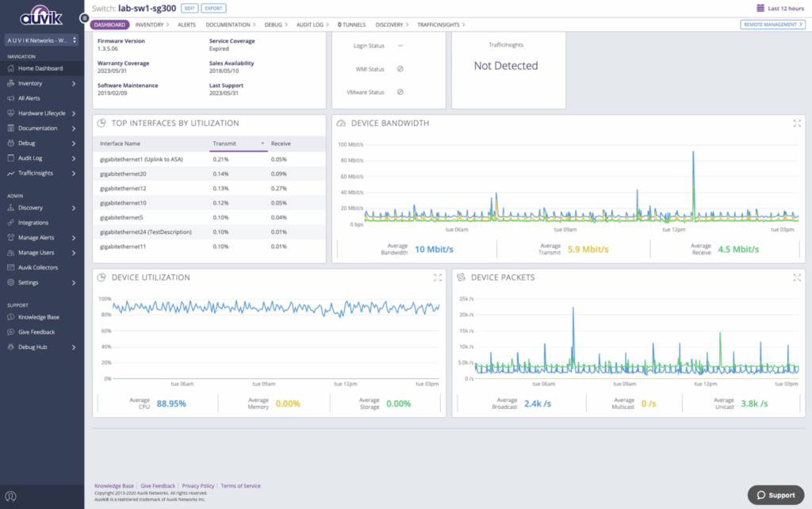Open the Support chat button
812x509 pixels.
(x=776, y=495)
